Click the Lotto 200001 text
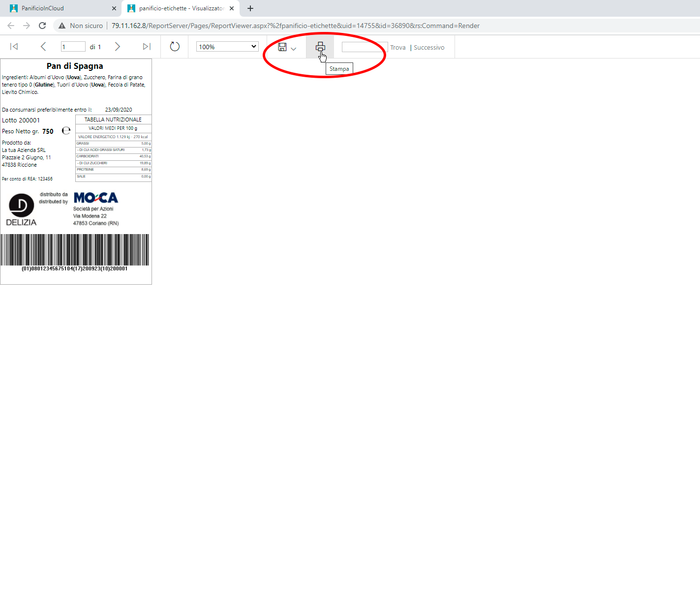This screenshot has height=596, width=700. click(21, 120)
